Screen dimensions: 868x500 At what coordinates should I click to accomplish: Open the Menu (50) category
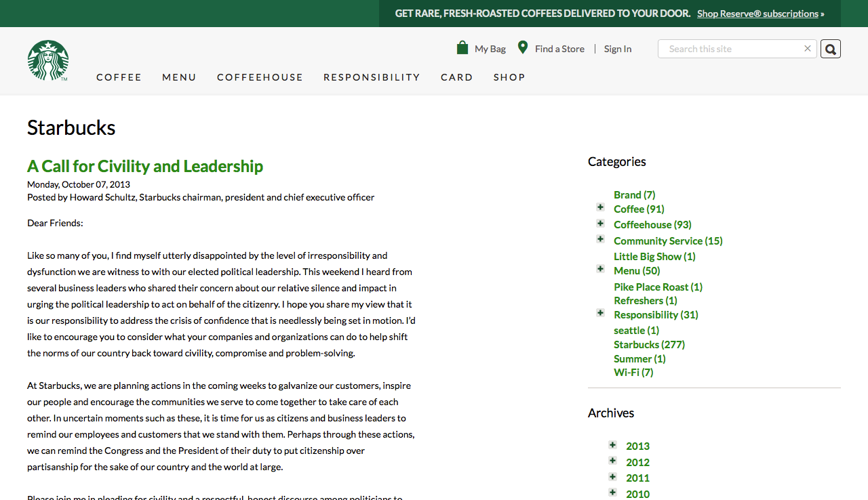637,271
